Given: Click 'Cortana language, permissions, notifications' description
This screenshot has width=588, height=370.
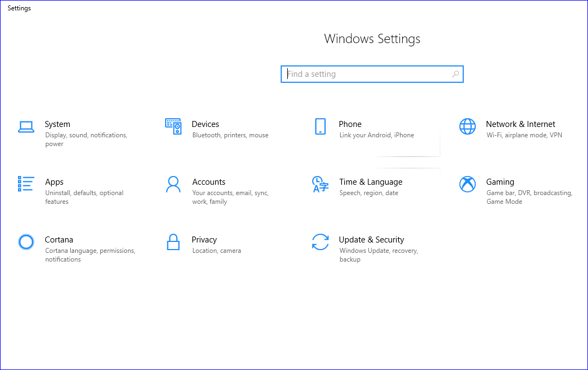Looking at the screenshot, I should click(90, 255).
